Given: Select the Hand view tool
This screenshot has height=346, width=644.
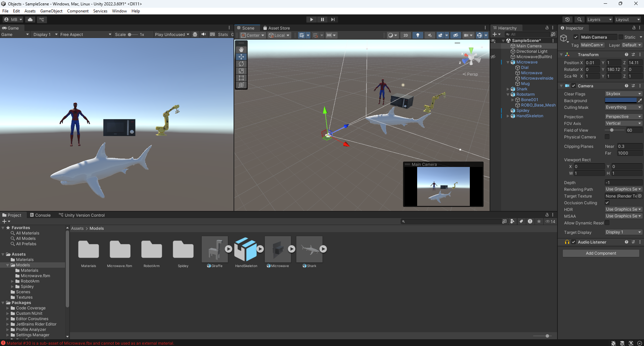Looking at the screenshot, I should coord(241,50).
